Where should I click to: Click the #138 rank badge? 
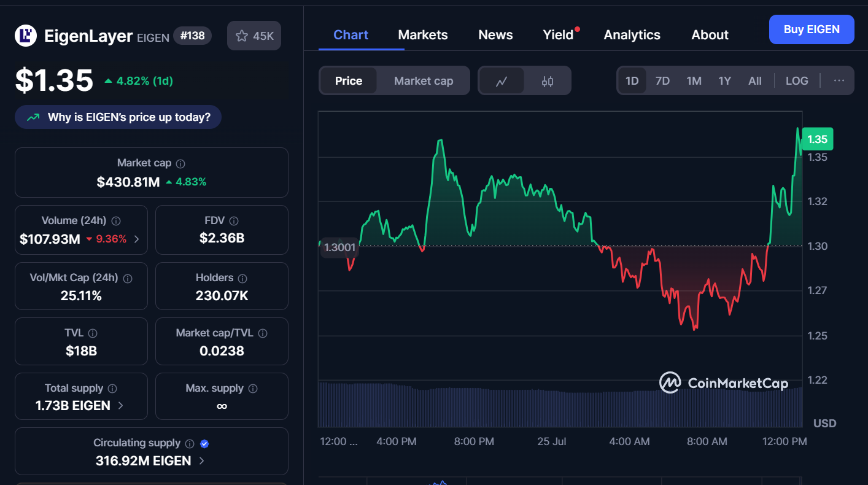click(x=192, y=36)
